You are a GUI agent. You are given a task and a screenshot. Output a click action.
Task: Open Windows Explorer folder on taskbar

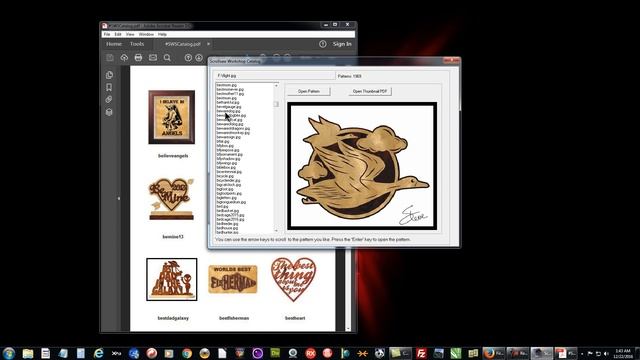28,353
